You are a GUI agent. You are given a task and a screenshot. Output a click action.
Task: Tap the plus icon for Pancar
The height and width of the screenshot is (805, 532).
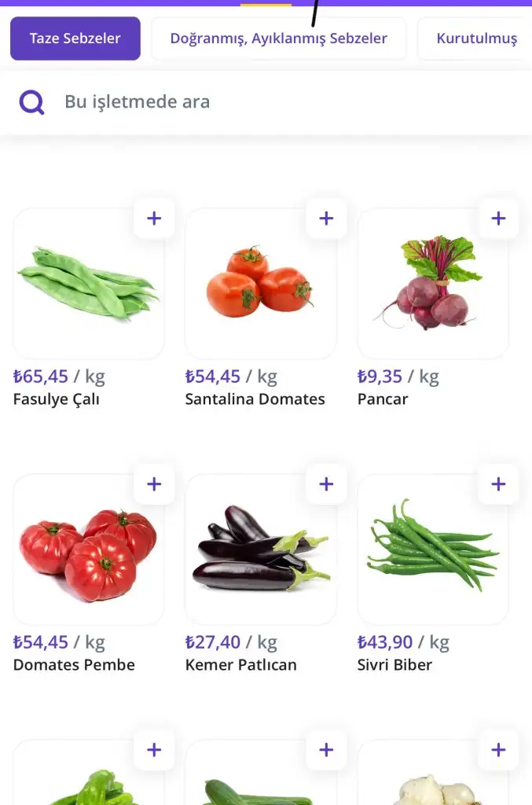click(x=498, y=219)
